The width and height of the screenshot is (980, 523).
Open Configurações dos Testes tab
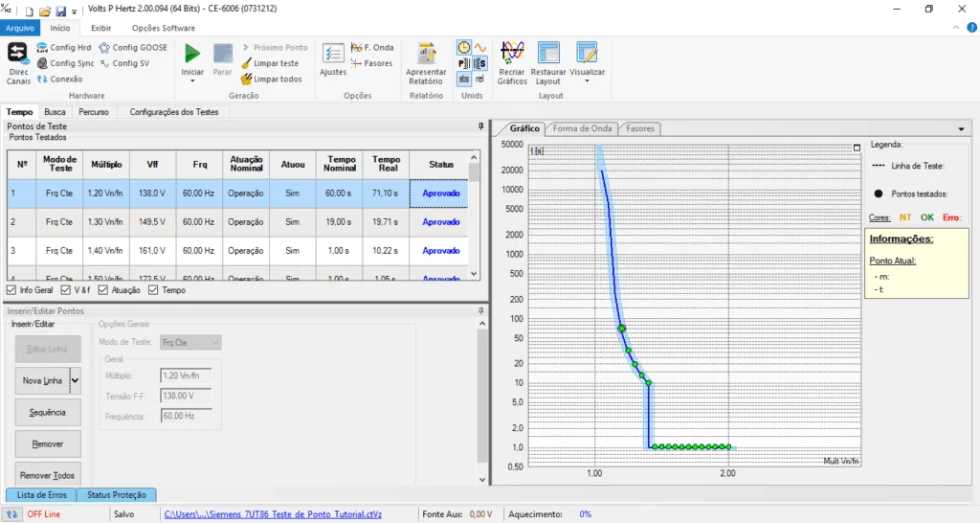174,112
